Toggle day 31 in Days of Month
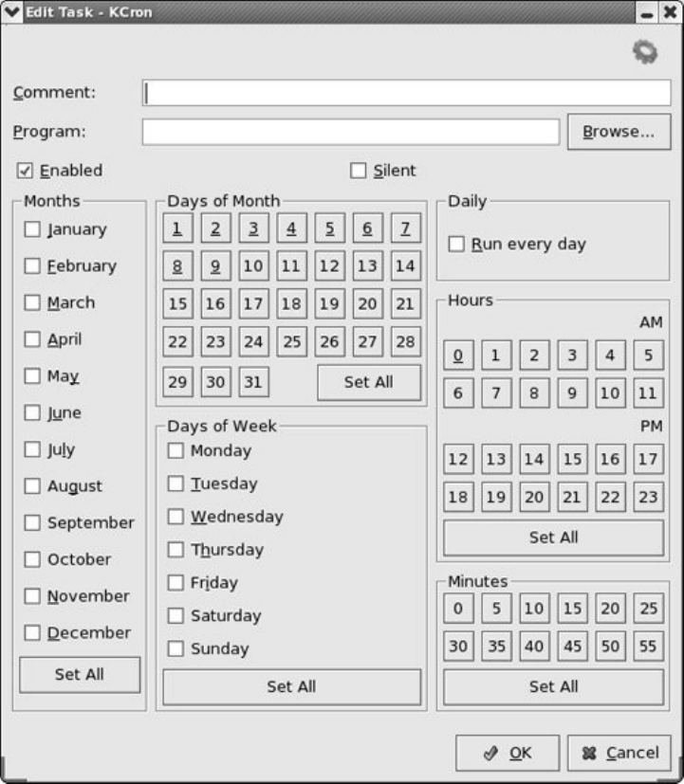 point(253,382)
